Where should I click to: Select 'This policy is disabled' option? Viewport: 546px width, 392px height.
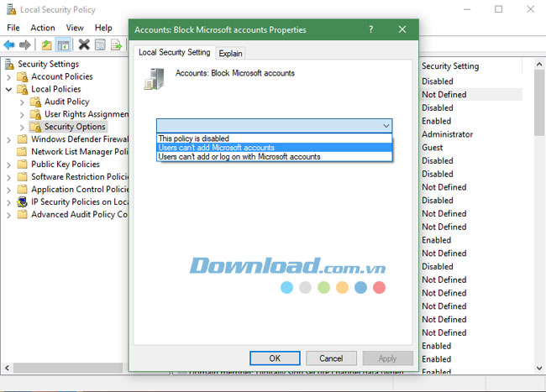[275, 139]
